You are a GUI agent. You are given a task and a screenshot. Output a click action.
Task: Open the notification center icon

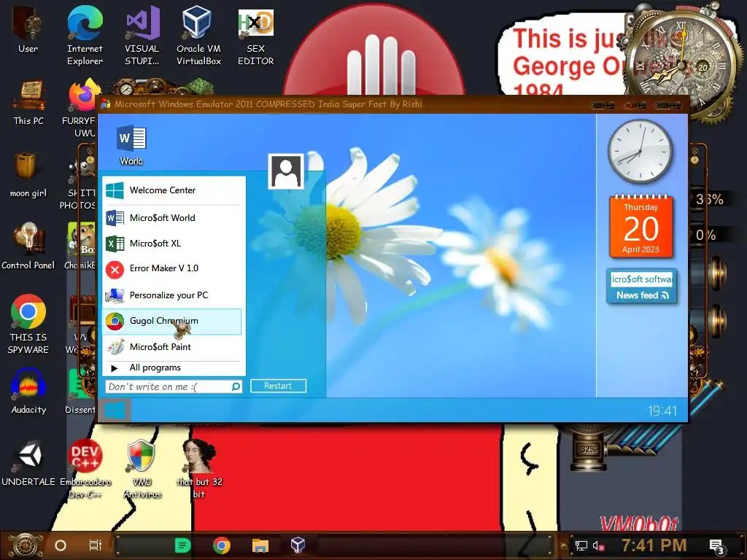tap(718, 547)
